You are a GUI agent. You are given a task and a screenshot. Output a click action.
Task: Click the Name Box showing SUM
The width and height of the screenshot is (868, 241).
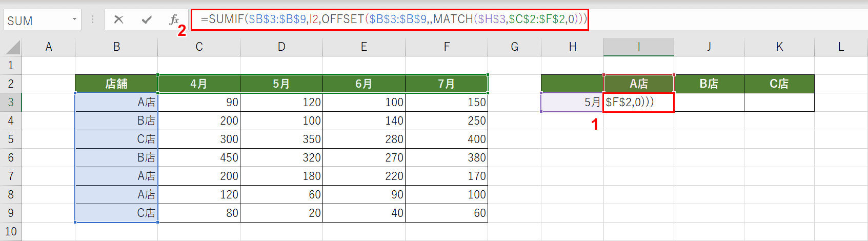[36, 21]
